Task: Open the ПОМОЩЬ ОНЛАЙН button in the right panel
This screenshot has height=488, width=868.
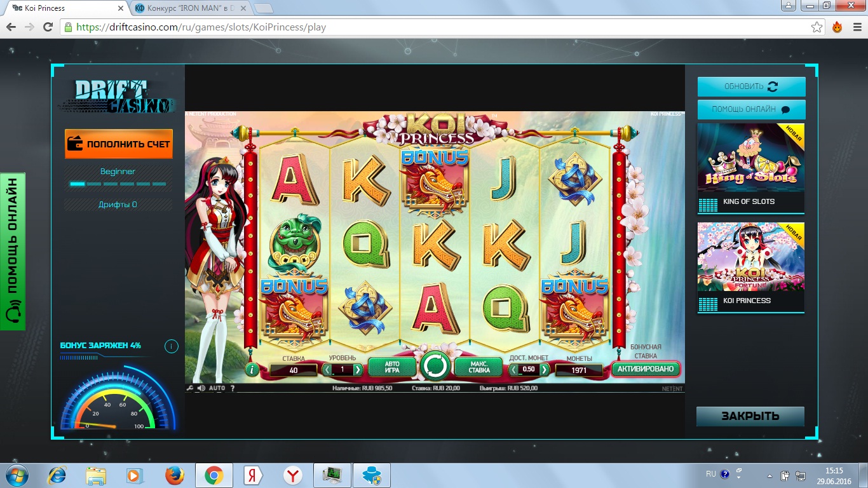Action: (x=751, y=109)
